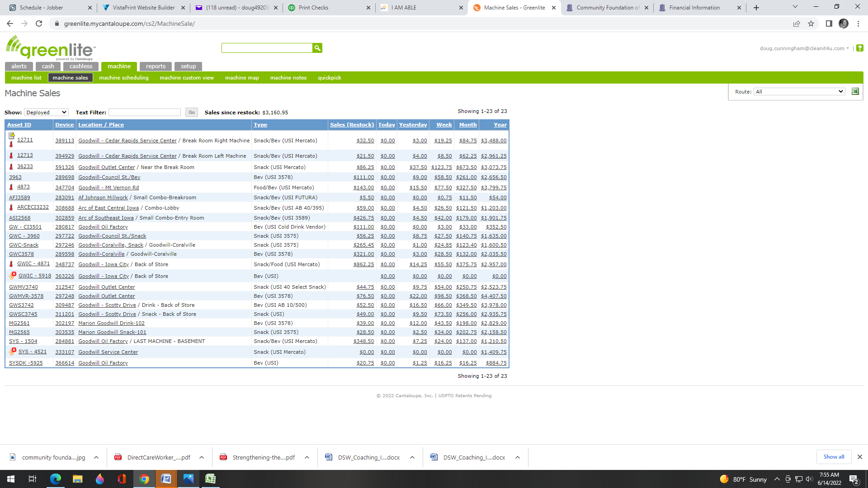The height and width of the screenshot is (488, 868).
Task: Open Goodwill - Mt Vernon Rd location link
Action: point(108,188)
